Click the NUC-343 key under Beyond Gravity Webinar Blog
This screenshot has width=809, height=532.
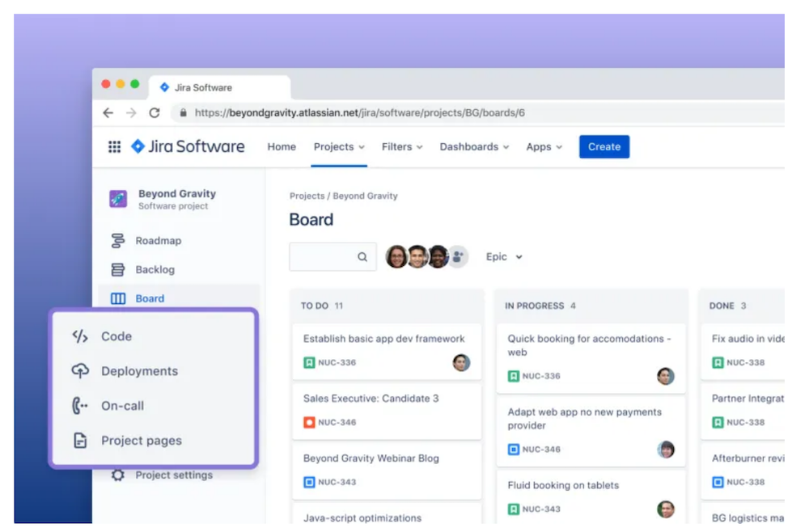[337, 482]
